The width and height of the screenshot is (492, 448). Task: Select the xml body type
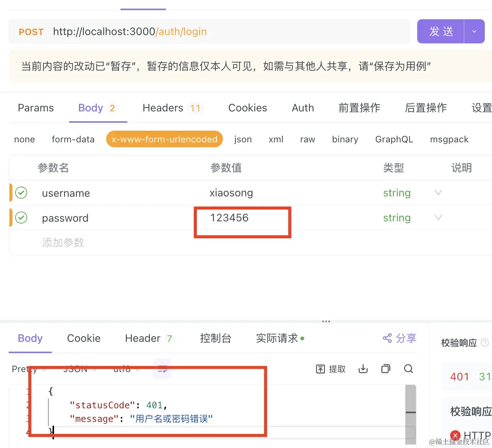(276, 139)
